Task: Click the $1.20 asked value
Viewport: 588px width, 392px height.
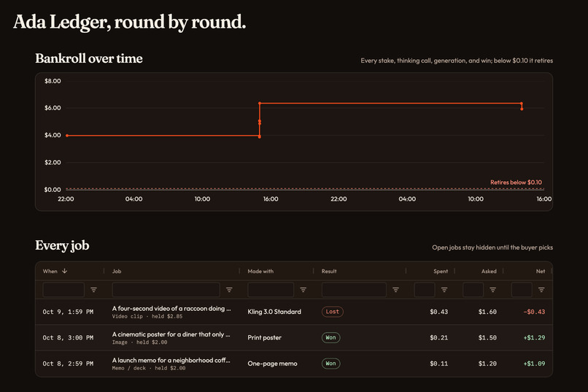Action: click(487, 364)
